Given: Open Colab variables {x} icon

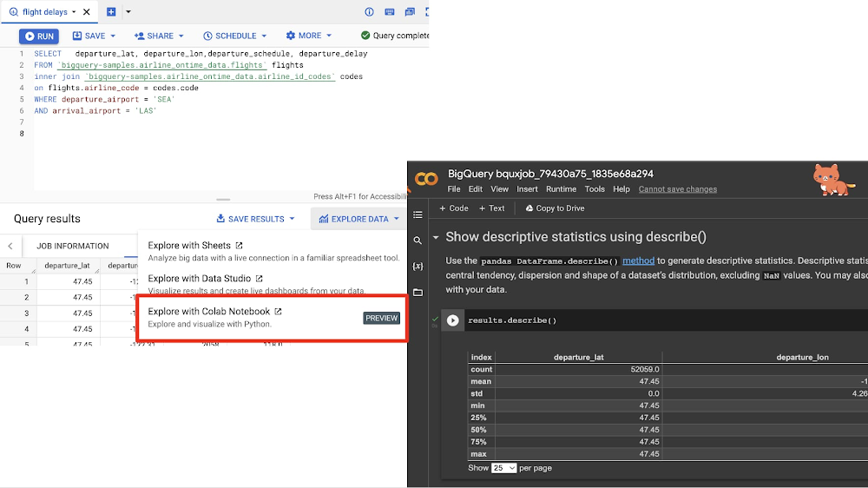Looking at the screenshot, I should pos(418,267).
